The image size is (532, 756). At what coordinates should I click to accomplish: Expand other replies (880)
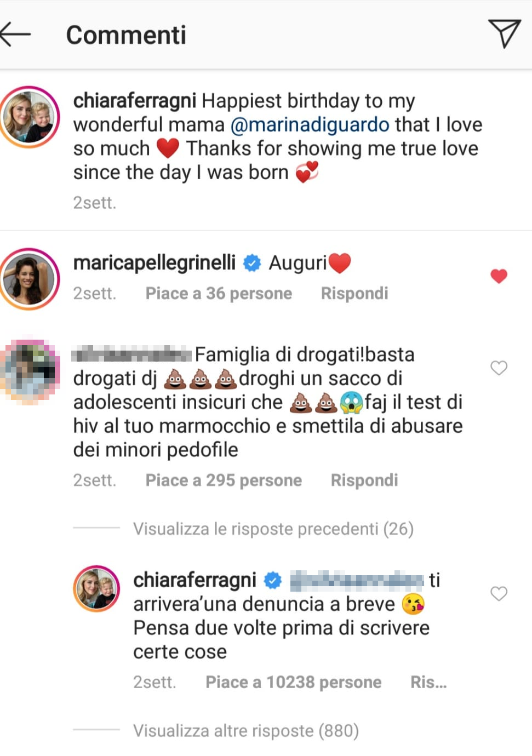[246, 731]
